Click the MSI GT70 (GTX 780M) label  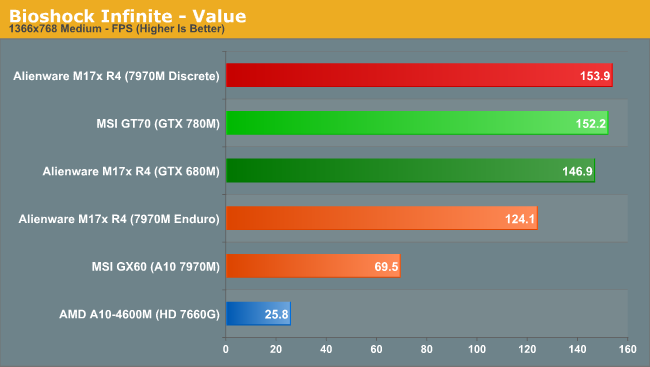pyautogui.click(x=158, y=124)
